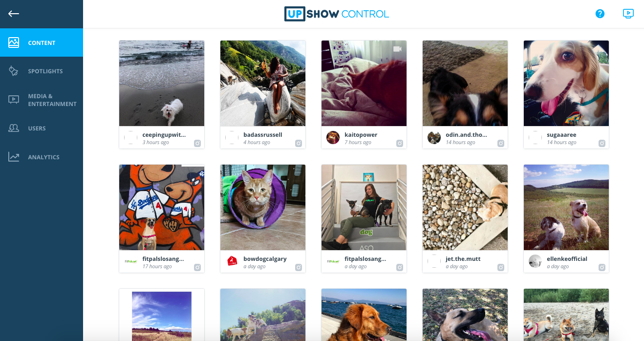Click the Analytics chart icon

pyautogui.click(x=14, y=157)
